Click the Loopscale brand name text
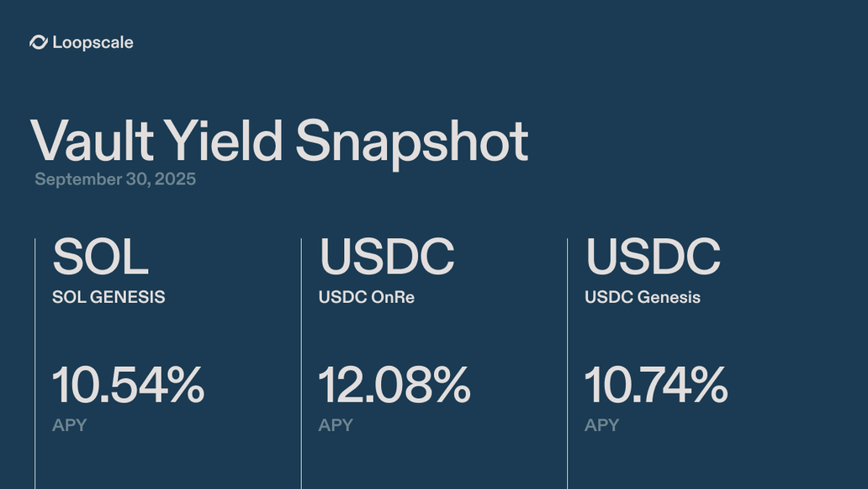 pos(93,42)
